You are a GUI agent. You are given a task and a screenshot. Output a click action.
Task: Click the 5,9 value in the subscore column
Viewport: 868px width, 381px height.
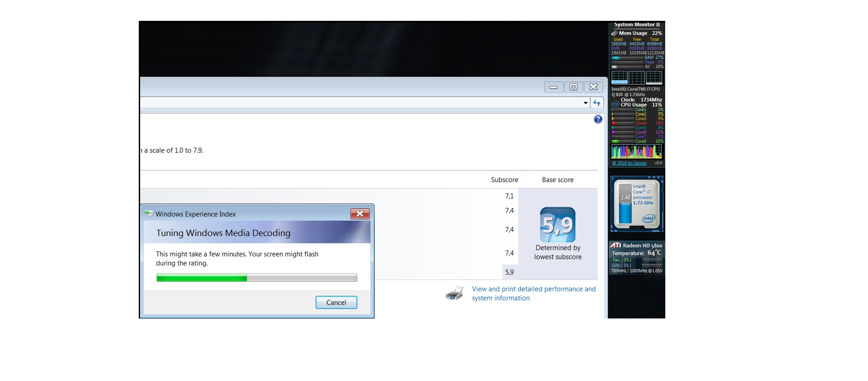click(x=509, y=272)
